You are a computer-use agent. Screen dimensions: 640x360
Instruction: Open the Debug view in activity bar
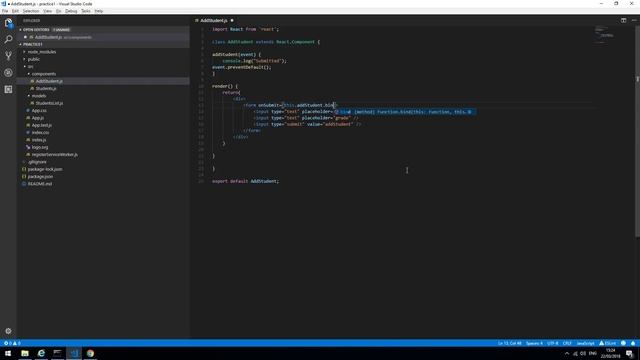8,73
